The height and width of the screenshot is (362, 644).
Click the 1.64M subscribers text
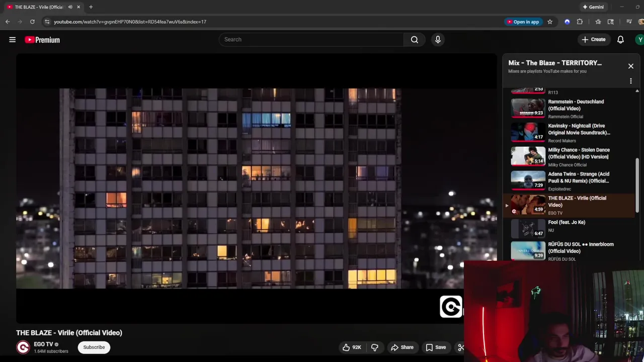pyautogui.click(x=51, y=351)
